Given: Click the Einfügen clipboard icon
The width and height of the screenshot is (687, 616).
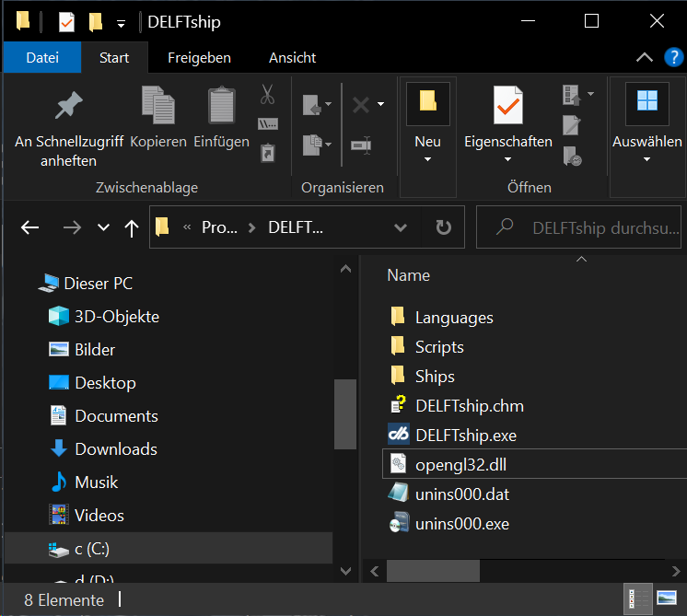Looking at the screenshot, I should [222, 105].
